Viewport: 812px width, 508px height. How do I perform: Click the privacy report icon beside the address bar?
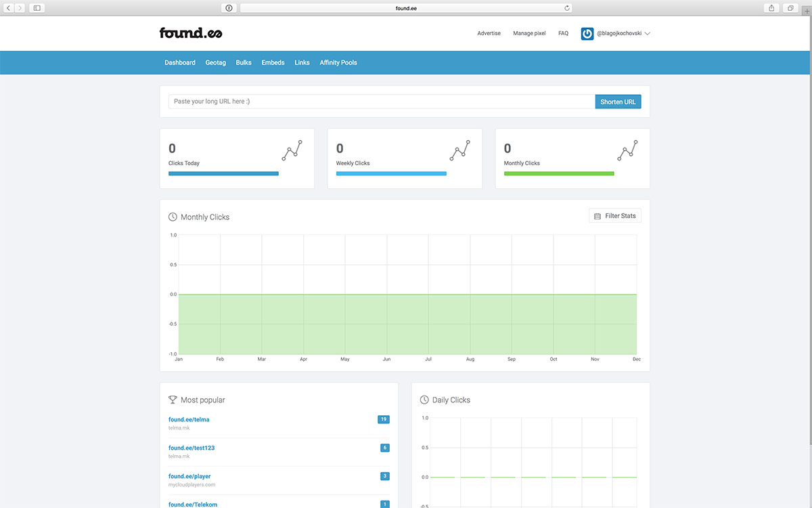click(x=229, y=8)
